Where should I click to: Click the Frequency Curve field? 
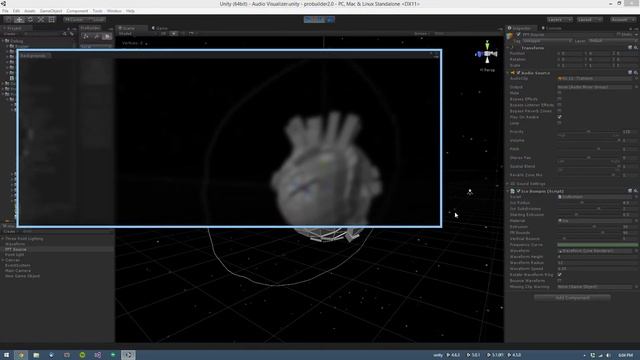point(598,245)
